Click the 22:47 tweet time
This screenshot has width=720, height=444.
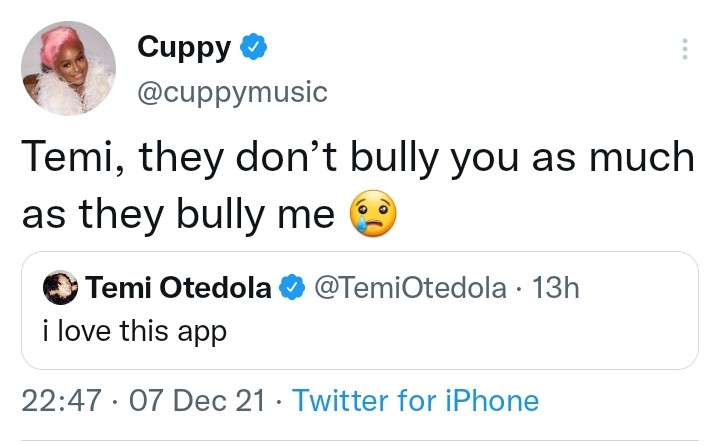[60, 402]
